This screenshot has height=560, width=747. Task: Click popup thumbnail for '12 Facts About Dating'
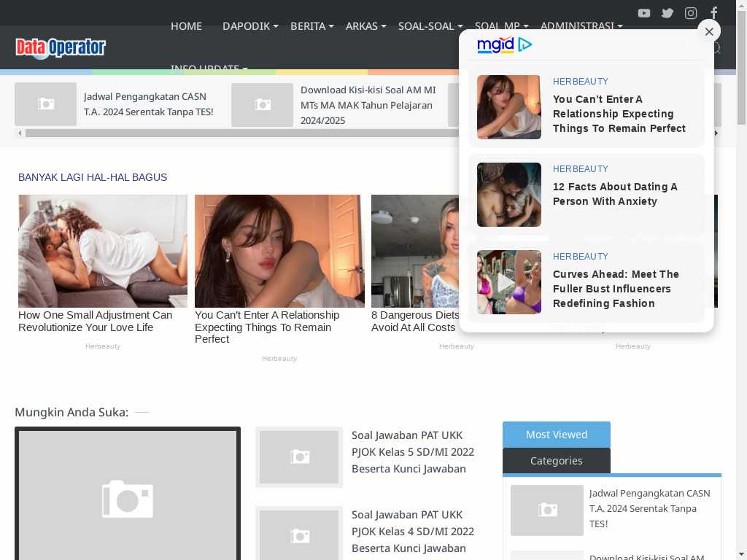pos(508,194)
